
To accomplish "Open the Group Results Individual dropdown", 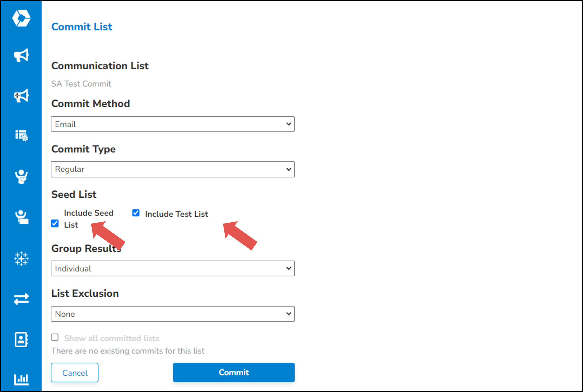I will (x=173, y=268).
